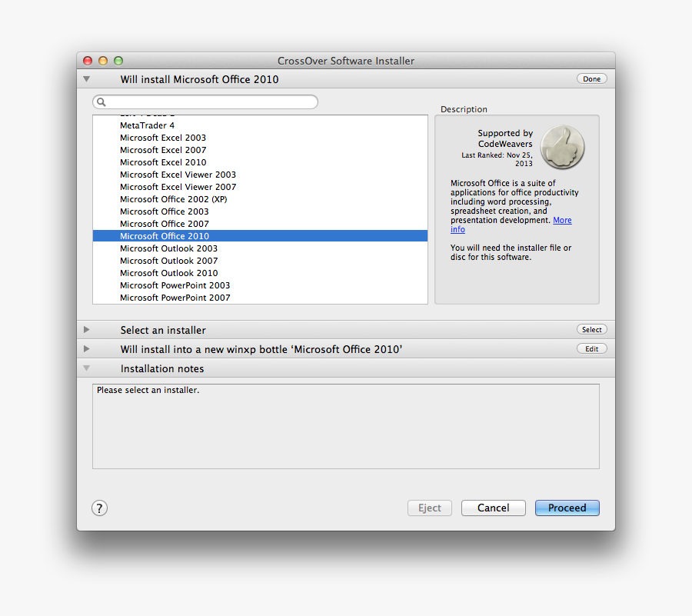
Task: Select Microsoft PowerPoint 2007 in the list
Action: tap(261, 298)
